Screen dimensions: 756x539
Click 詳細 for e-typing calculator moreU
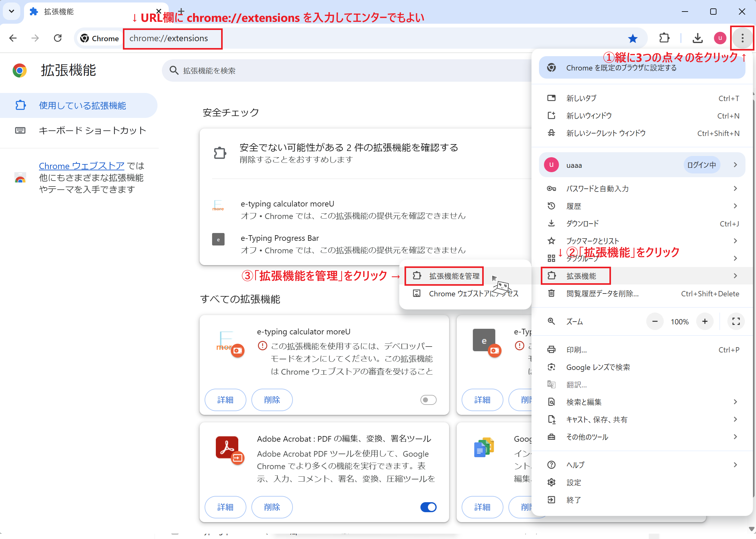[x=225, y=400]
